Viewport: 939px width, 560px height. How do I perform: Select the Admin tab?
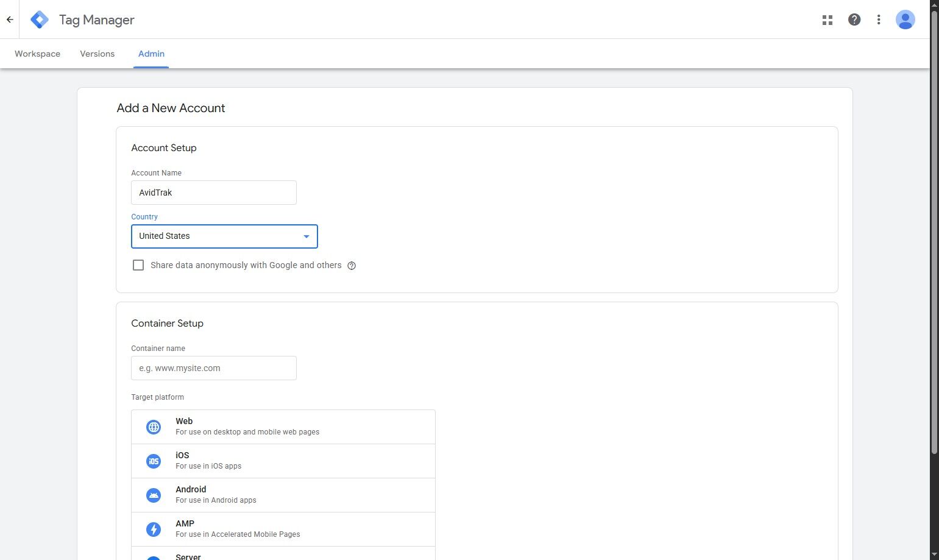(x=151, y=54)
